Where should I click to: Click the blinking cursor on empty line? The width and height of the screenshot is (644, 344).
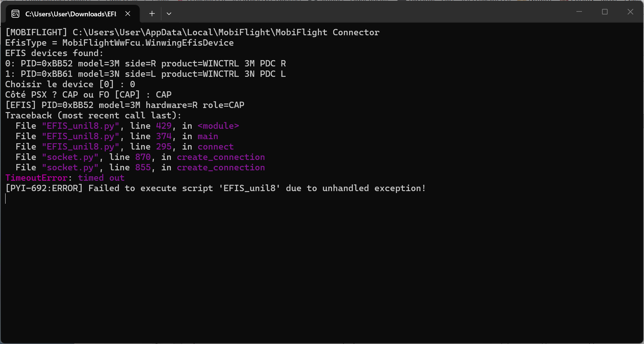click(x=6, y=199)
